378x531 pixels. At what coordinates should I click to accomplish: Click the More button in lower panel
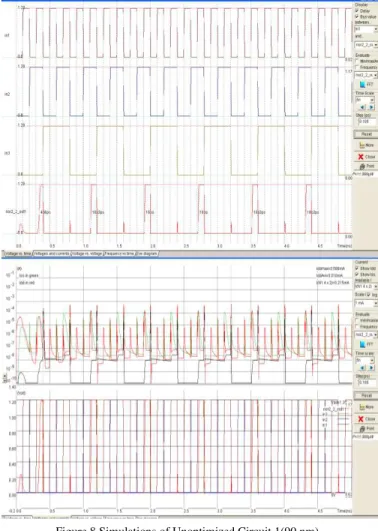click(x=366, y=407)
